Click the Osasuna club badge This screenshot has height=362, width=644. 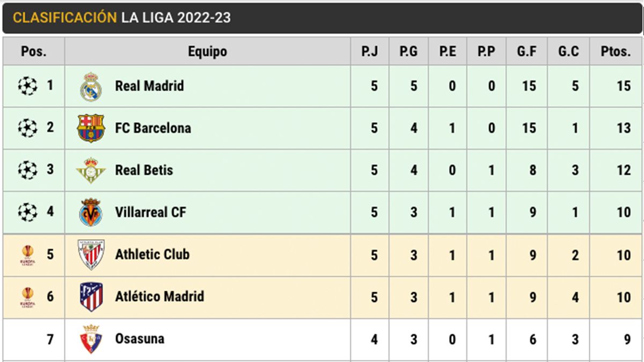tap(91, 339)
